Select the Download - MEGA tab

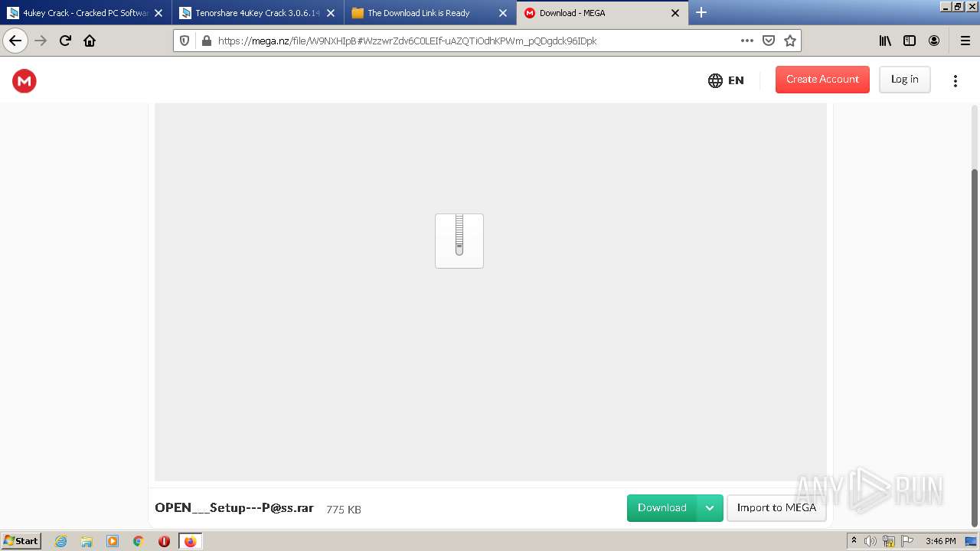pos(602,13)
